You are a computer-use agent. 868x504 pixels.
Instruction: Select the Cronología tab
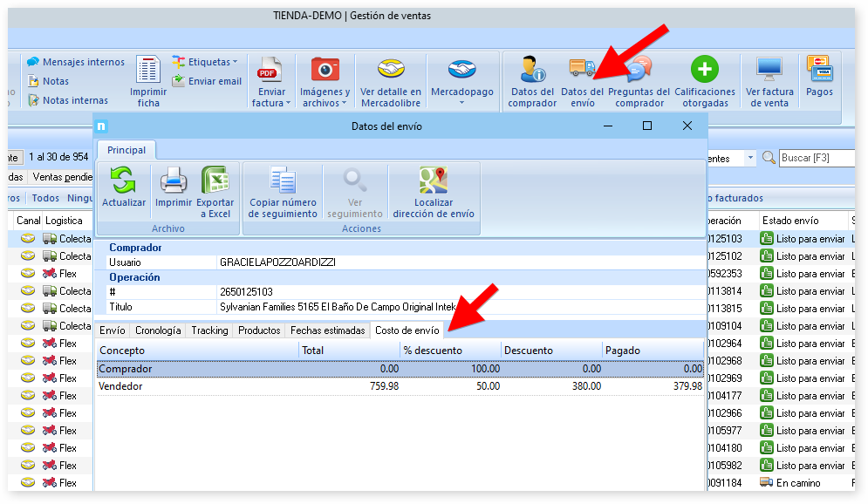pyautogui.click(x=158, y=330)
